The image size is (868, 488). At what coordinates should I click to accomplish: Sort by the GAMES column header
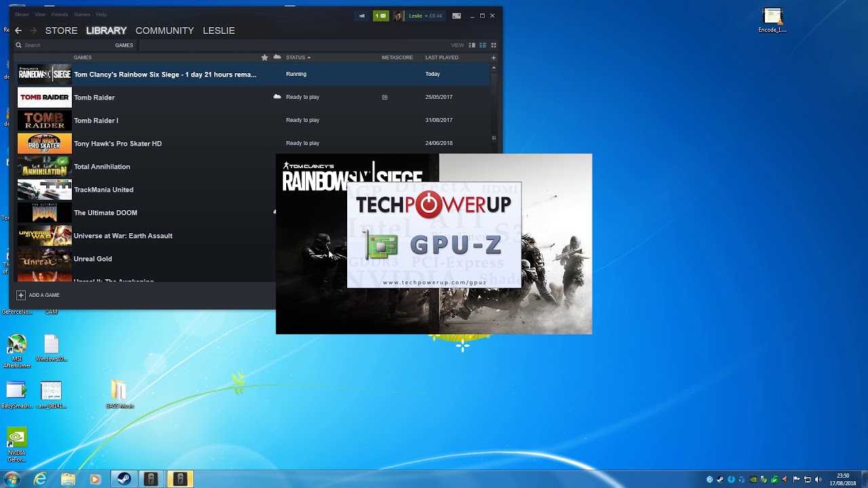click(83, 58)
